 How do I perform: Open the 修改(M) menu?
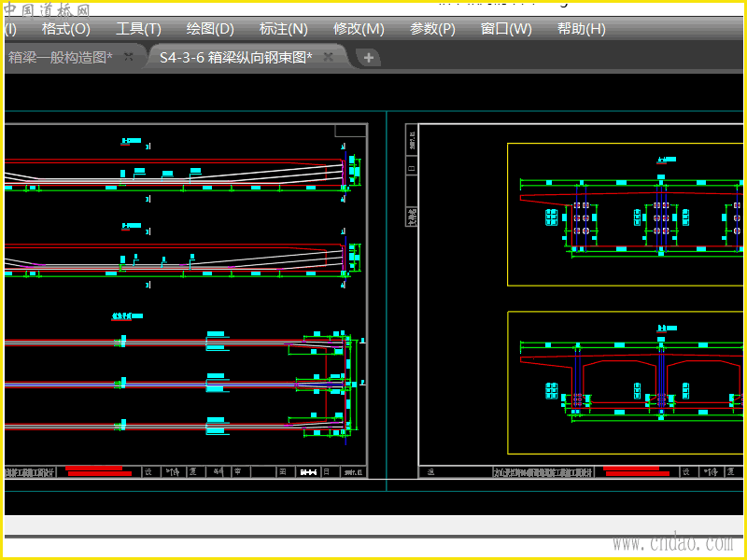(x=359, y=29)
